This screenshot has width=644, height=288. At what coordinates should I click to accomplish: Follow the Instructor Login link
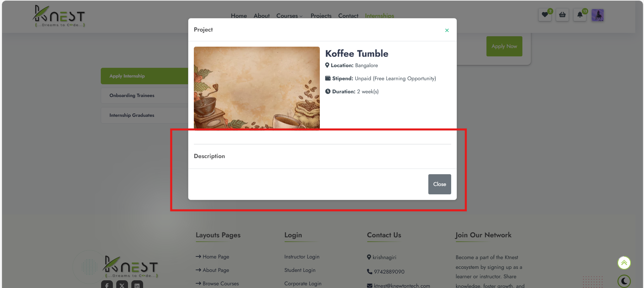click(302, 257)
